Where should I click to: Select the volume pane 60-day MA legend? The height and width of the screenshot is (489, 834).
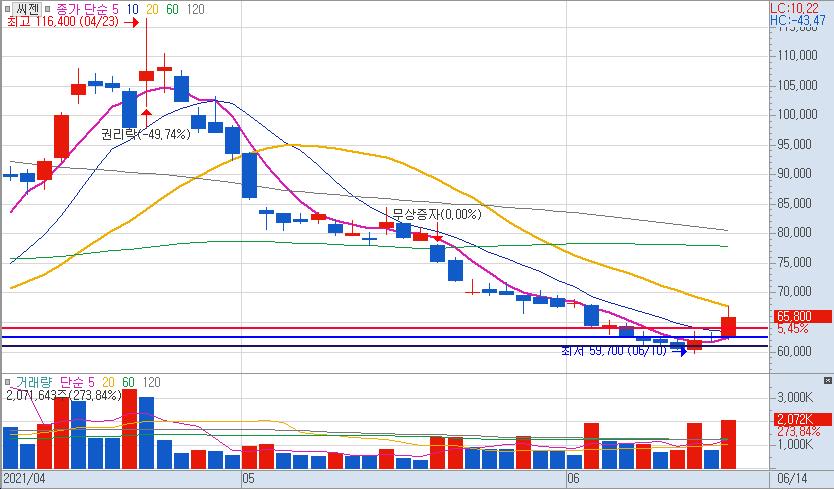128,382
